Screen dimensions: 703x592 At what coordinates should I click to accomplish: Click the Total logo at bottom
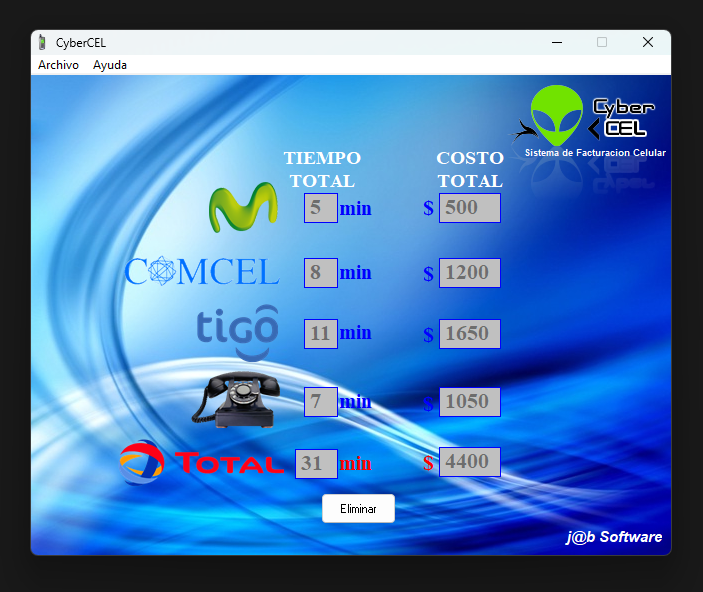pos(201,462)
